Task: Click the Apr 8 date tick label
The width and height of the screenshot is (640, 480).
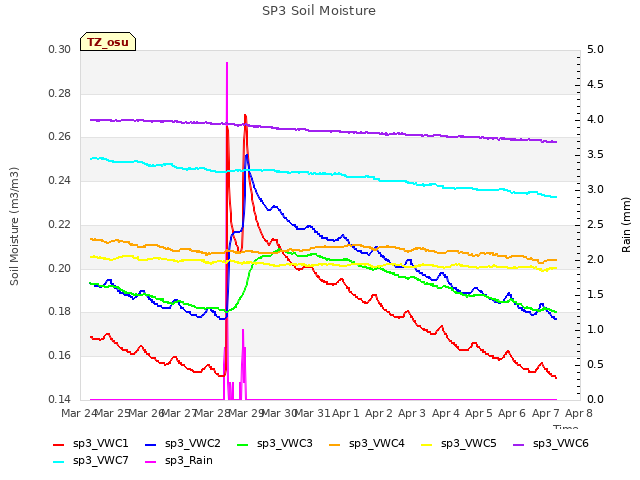Action: (x=579, y=413)
